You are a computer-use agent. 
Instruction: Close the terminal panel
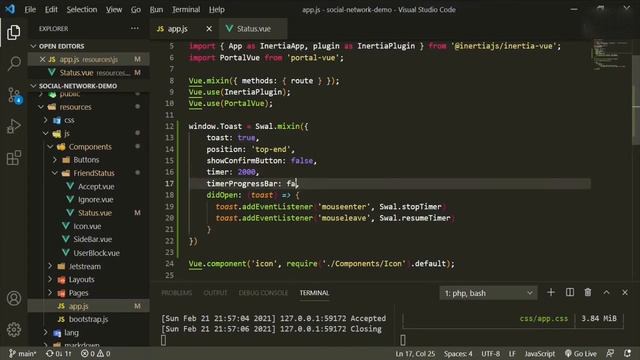click(x=625, y=292)
